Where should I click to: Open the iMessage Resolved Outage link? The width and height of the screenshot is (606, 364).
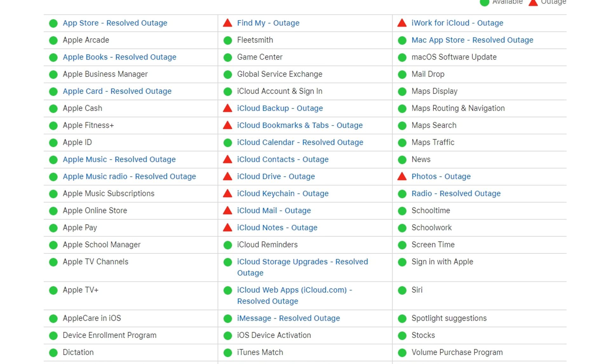click(288, 318)
